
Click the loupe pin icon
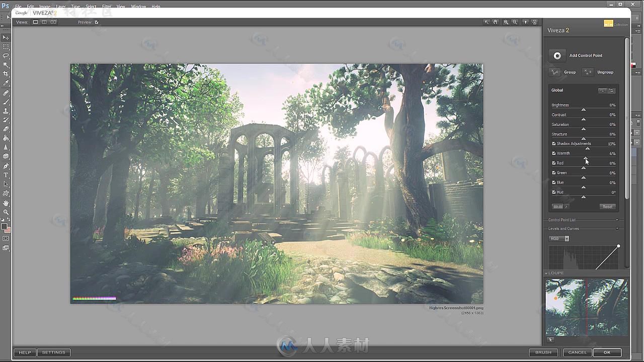pyautogui.click(x=550, y=340)
